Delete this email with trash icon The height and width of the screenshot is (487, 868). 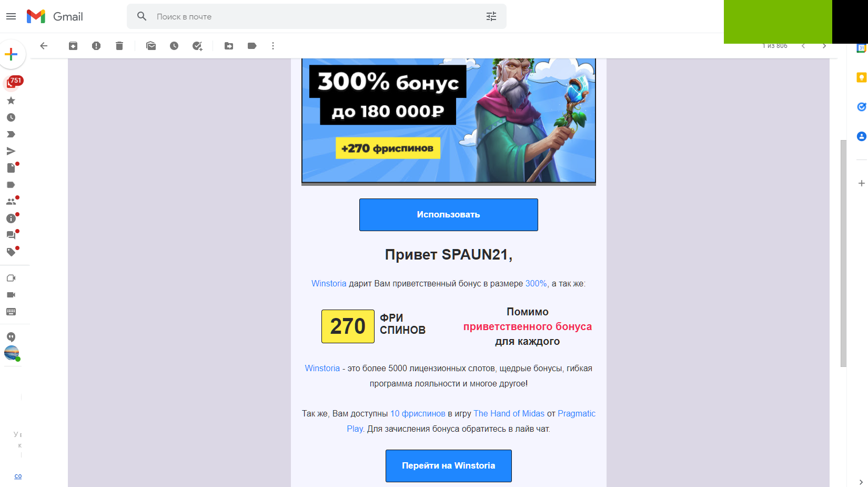[x=119, y=46]
